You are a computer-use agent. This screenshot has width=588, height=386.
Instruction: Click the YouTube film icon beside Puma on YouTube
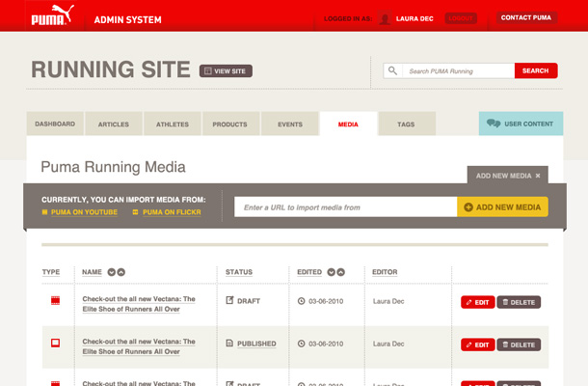44,212
